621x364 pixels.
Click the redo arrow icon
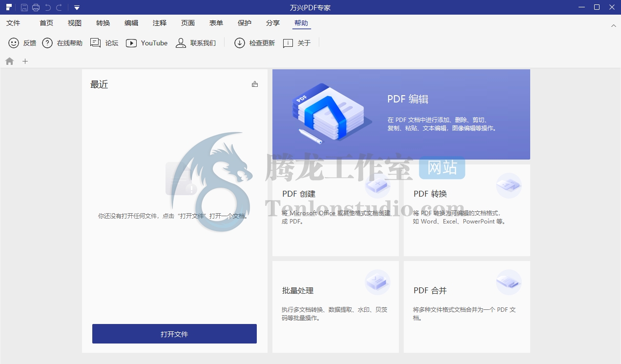point(59,7)
